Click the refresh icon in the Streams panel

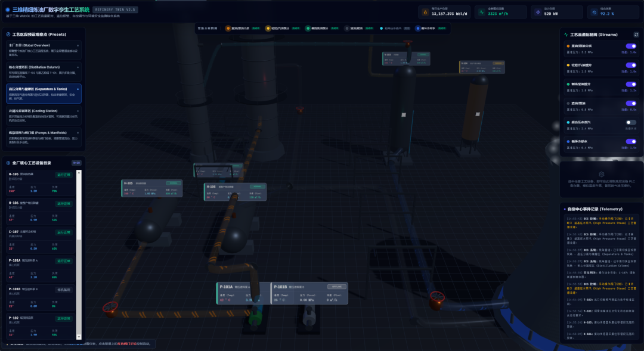(636, 35)
